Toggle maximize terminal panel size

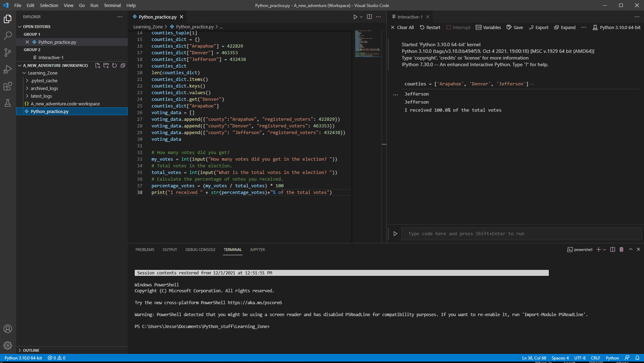[x=630, y=250]
